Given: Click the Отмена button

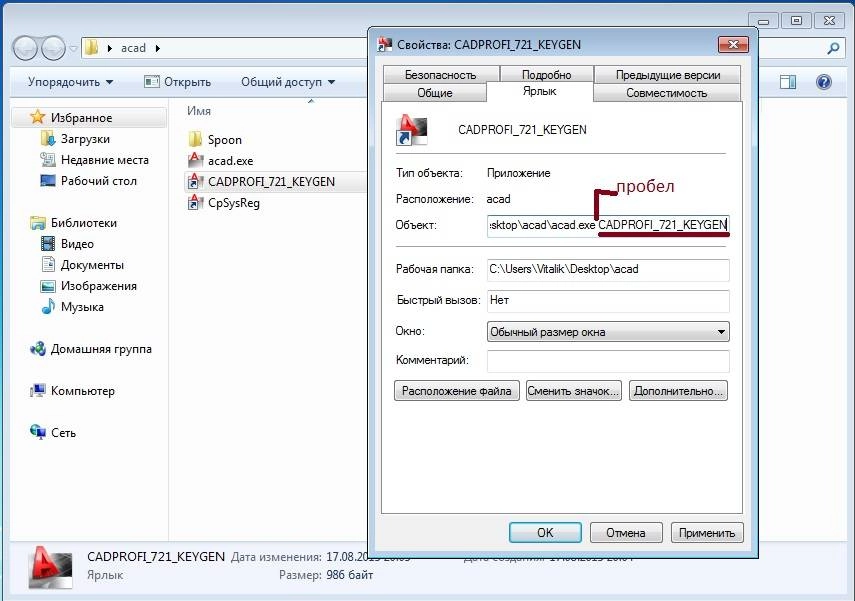Looking at the screenshot, I should pos(626,532).
